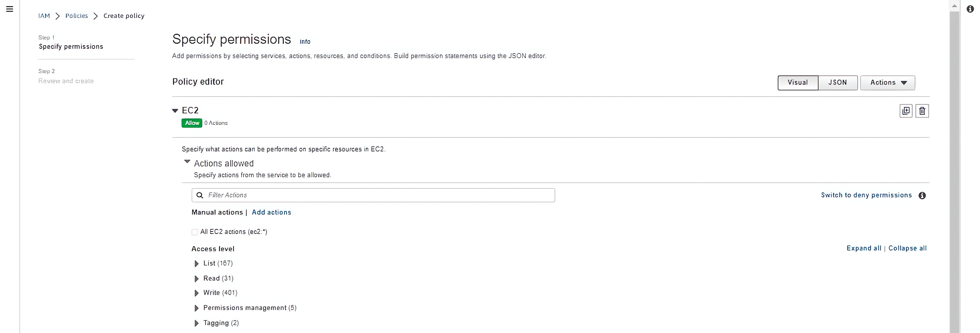Delete the EC2 permission statement
This screenshot has width=980, height=333.
pyautogui.click(x=922, y=111)
